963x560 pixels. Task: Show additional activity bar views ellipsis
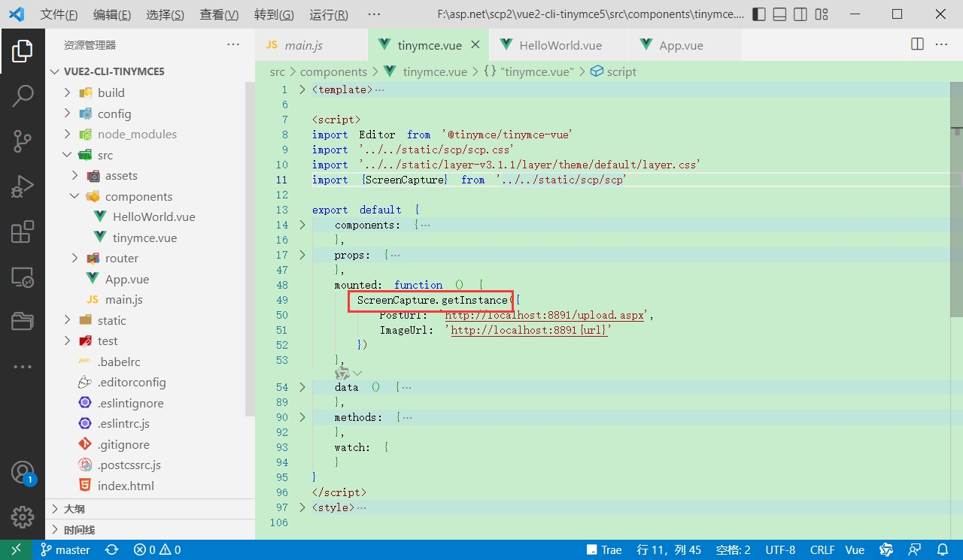click(23, 367)
